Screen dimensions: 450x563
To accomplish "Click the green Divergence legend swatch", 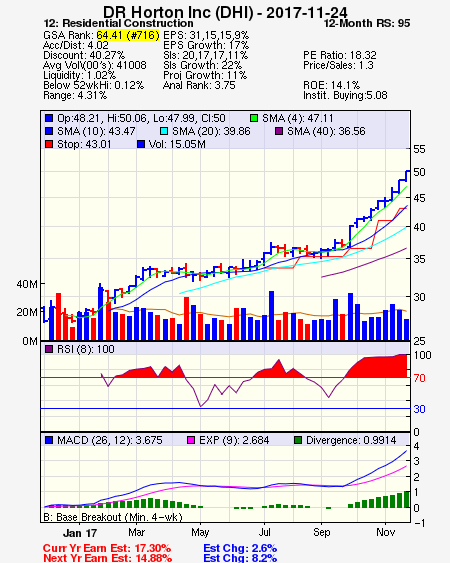I will click(x=298, y=440).
